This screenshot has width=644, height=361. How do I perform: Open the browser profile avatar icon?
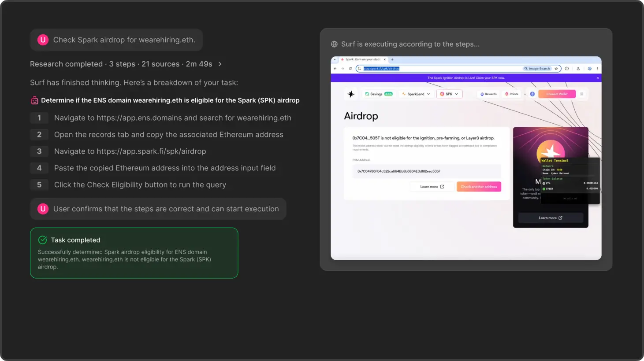pyautogui.click(x=589, y=69)
